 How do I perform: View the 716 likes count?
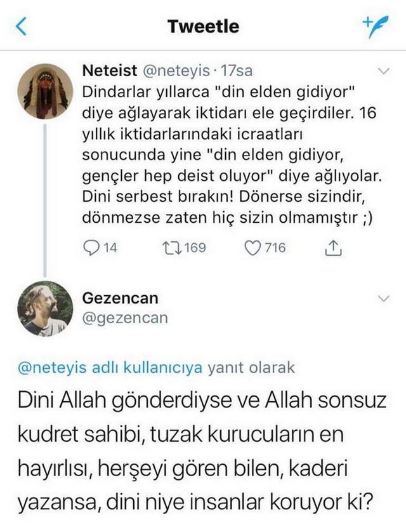coord(275,248)
